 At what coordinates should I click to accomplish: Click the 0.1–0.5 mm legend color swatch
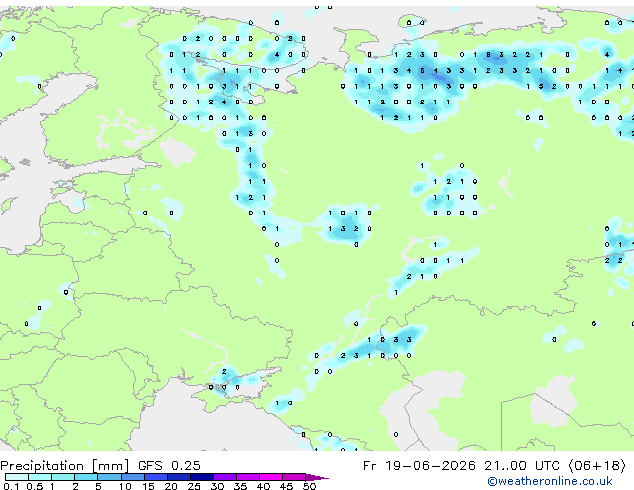(x=17, y=477)
